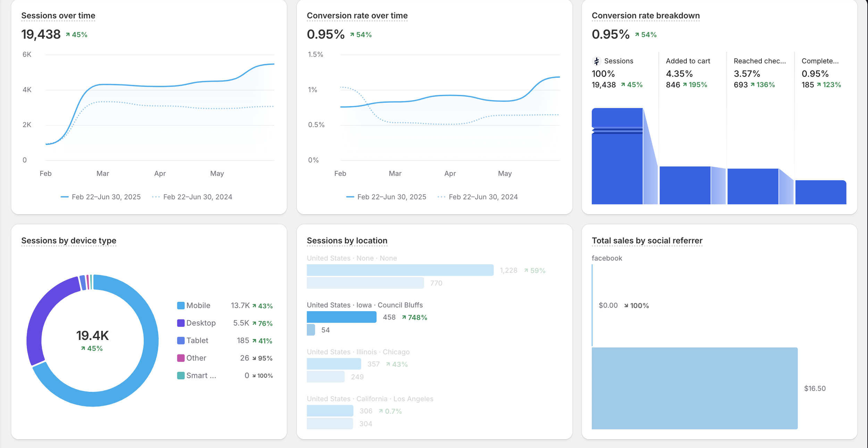Click the Council Bluffs 458 sessions bar
The height and width of the screenshot is (448, 868).
[x=341, y=317]
